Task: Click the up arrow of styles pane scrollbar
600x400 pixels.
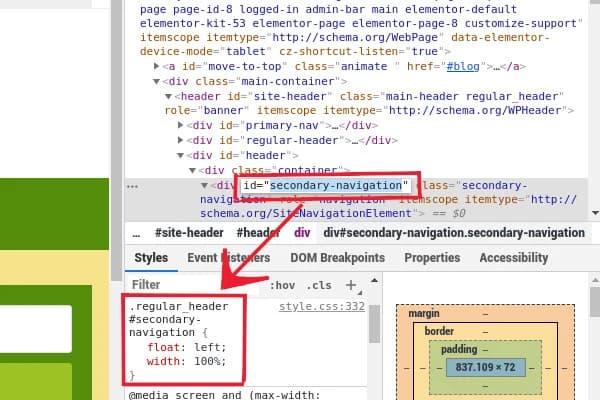Action: tap(375, 281)
